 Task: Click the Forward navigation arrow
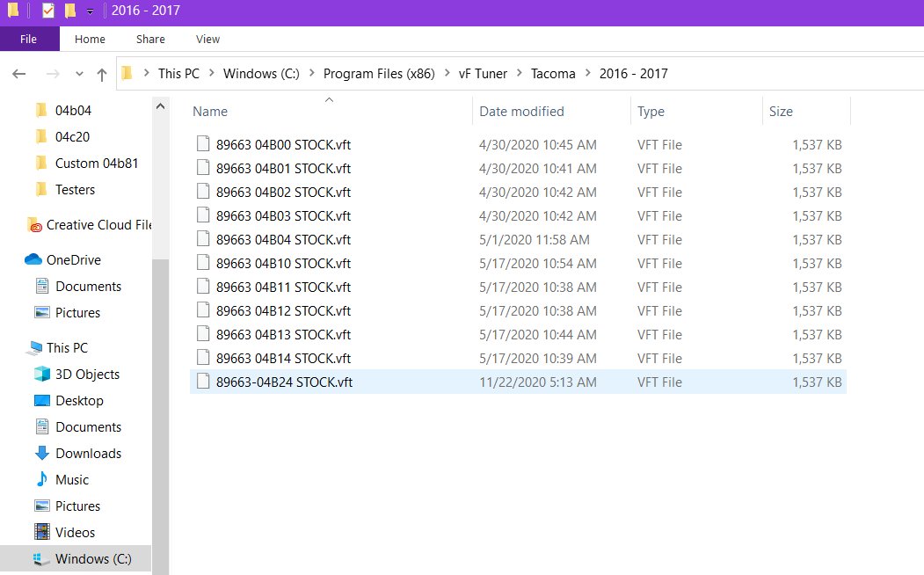[53, 74]
